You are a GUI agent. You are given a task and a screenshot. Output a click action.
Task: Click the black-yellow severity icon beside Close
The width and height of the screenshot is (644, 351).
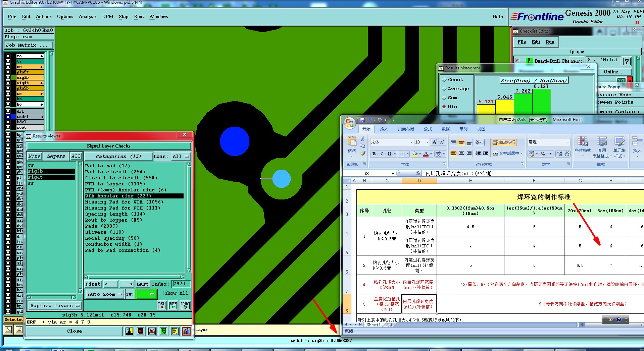click(x=129, y=331)
